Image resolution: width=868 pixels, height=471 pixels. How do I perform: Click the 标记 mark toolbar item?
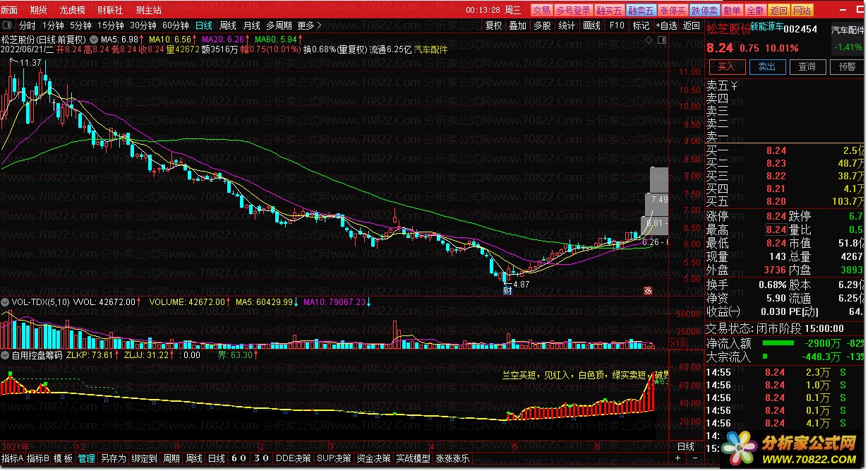641,25
